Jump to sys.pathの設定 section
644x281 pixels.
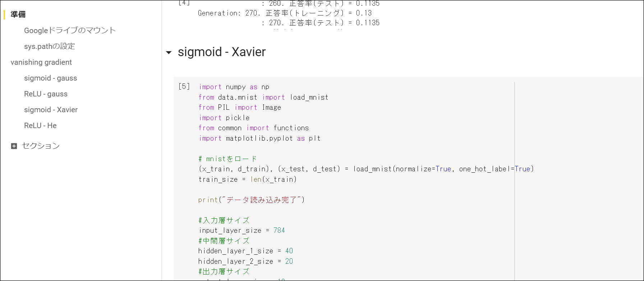point(50,46)
